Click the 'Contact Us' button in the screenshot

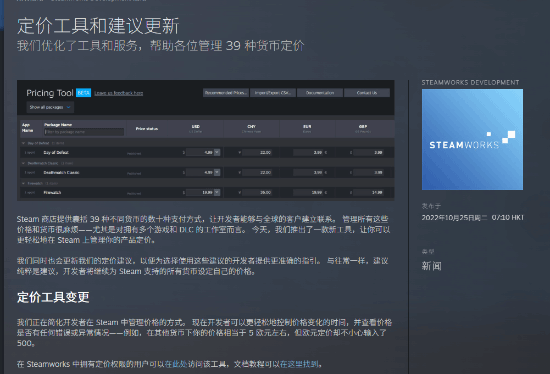coord(367,93)
